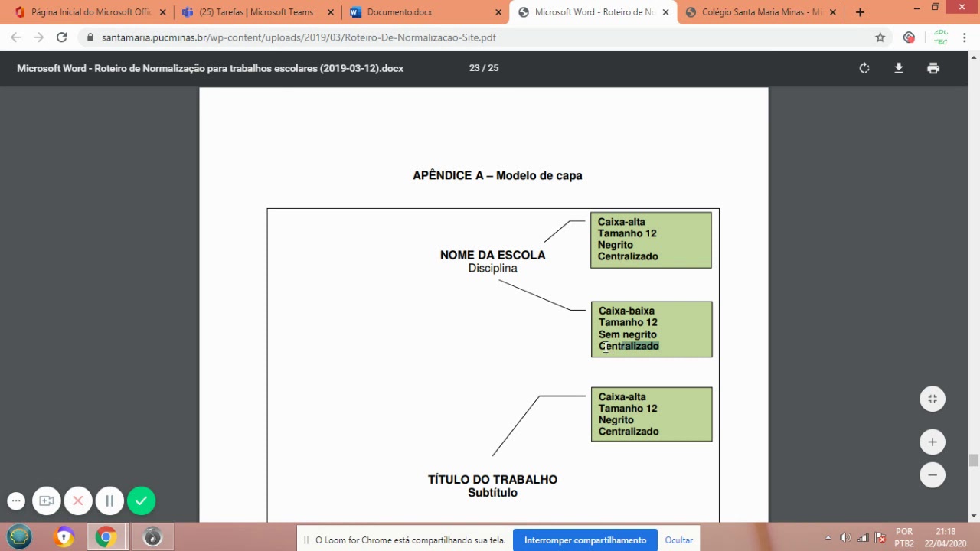The image size is (980, 551).
Task: Zoom in on the PDF
Action: (933, 442)
